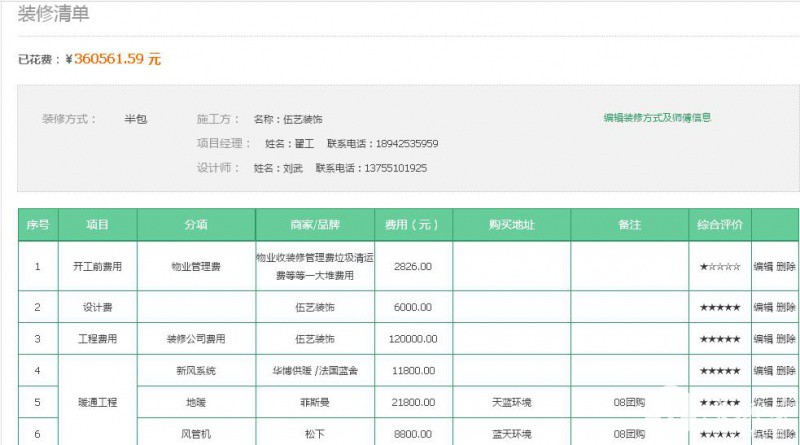The height and width of the screenshot is (445, 800).
Task: Delete the 工程费用 row
Action: pyautogui.click(x=787, y=339)
